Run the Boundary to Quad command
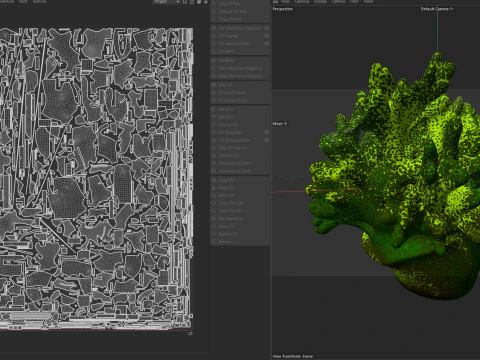This screenshot has height=360, width=480. pos(240,171)
